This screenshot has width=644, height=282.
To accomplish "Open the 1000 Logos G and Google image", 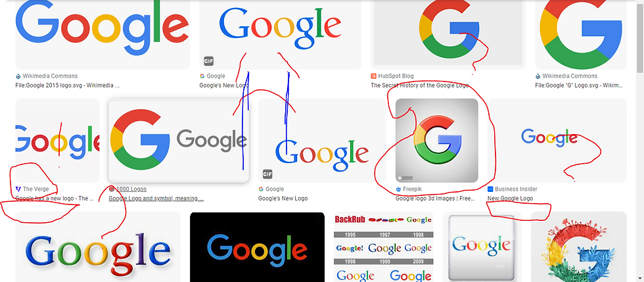I will tap(179, 140).
